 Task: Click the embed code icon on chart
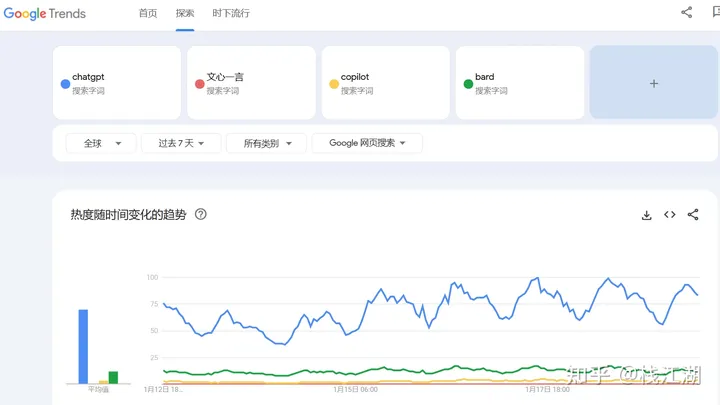pos(669,214)
